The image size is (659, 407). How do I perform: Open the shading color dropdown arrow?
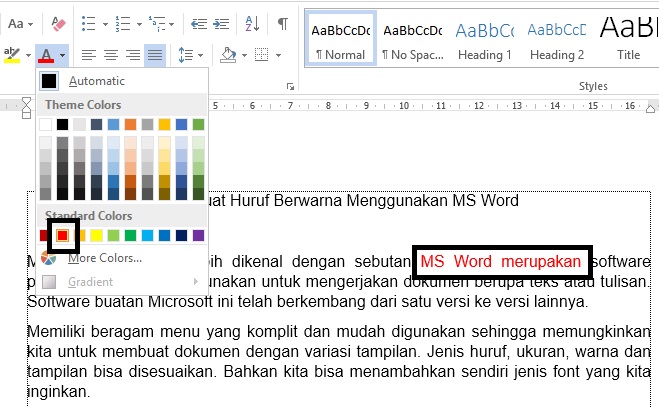click(244, 55)
